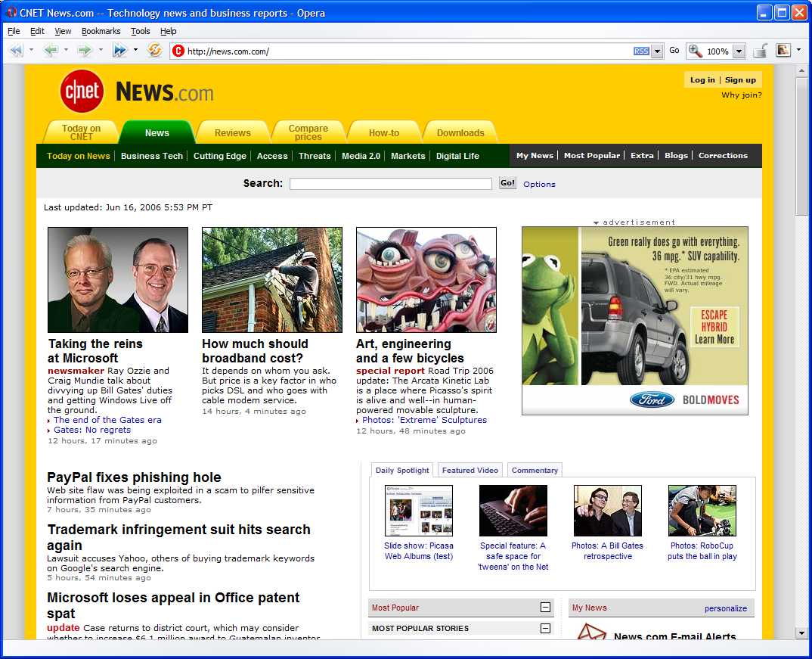Image resolution: width=812 pixels, height=659 pixels.
Task: Click the vertical scrollbar down arrow
Action: (x=801, y=633)
